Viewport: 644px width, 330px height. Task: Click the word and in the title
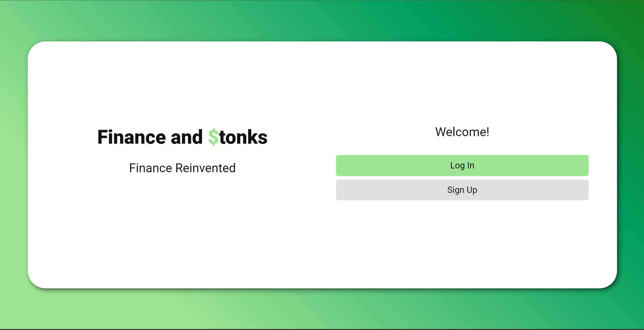[x=187, y=137]
